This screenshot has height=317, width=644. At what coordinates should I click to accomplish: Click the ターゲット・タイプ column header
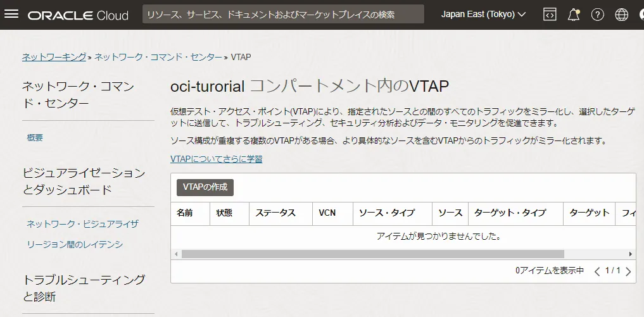(515, 213)
